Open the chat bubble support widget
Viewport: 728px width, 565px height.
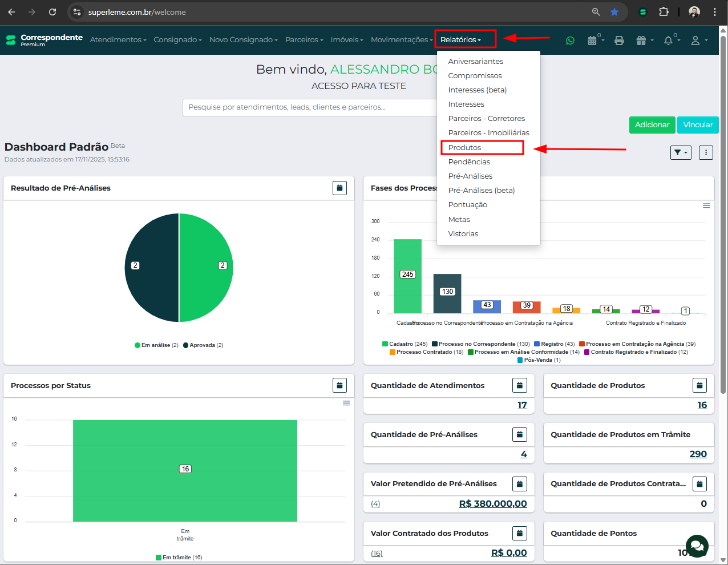[x=697, y=546]
